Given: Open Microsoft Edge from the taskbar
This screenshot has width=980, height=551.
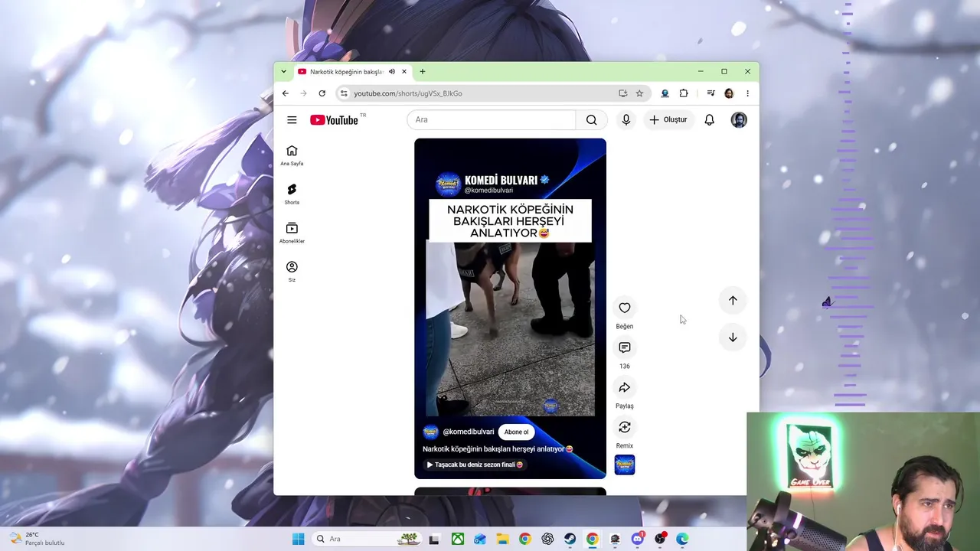Looking at the screenshot, I should [x=682, y=539].
